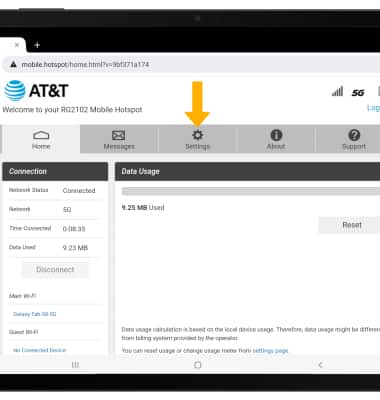Tap the Android recent apps button
Screen dimensions: 380x400
tap(75, 365)
